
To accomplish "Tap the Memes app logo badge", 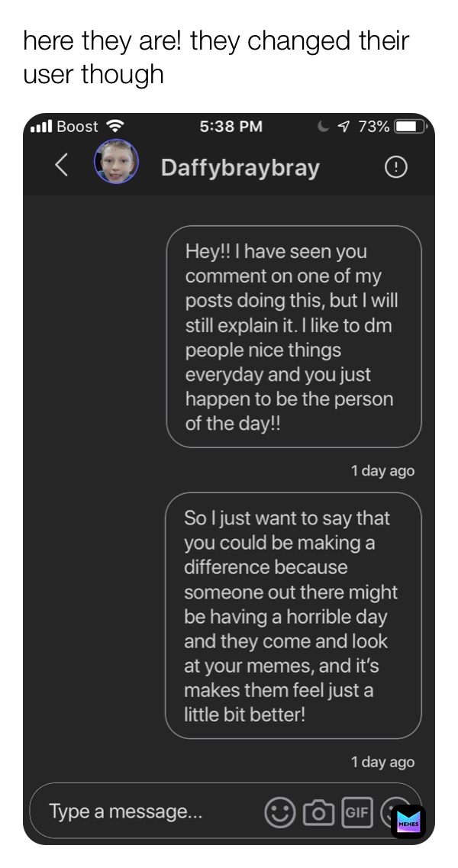I will (x=408, y=823).
